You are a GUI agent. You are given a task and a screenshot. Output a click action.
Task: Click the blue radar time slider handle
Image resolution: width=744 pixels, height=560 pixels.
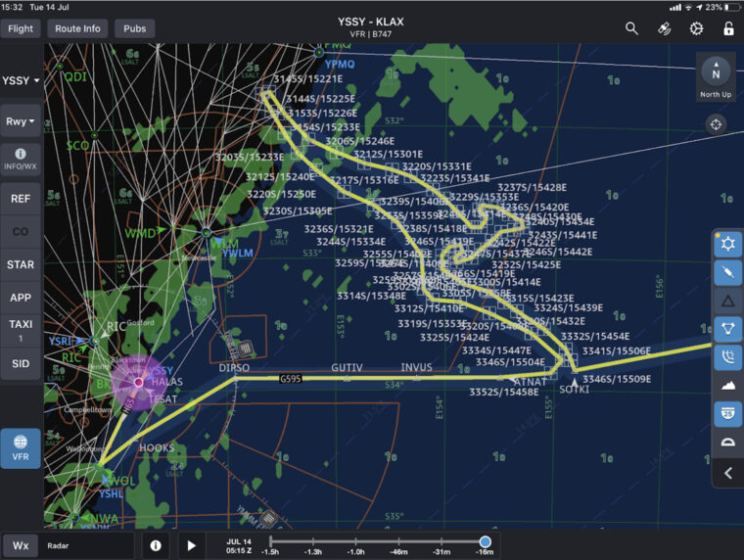click(x=485, y=541)
